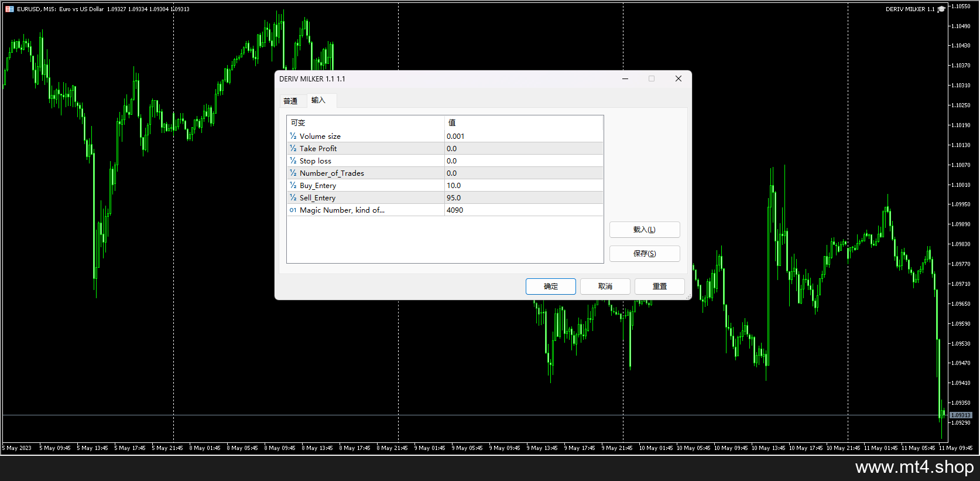This screenshot has width=980, height=481.
Task: Click the 载入(L) load button
Action: pos(645,230)
